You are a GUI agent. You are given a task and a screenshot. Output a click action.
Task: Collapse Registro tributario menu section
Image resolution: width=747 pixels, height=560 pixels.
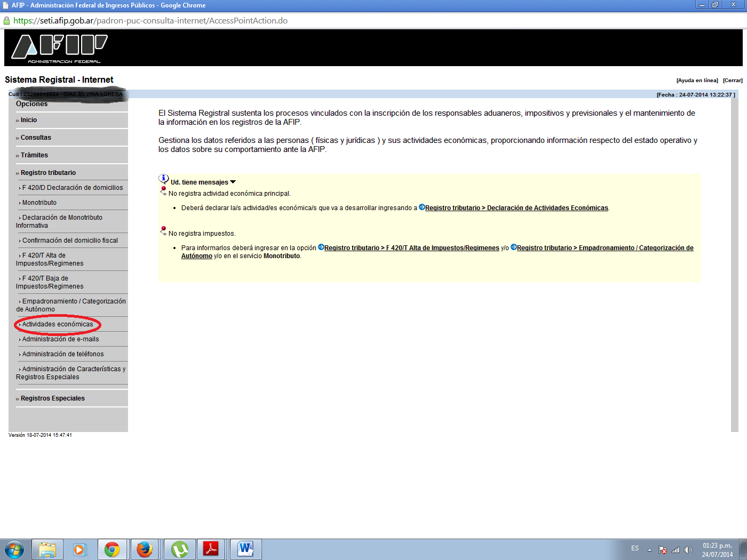48,173
